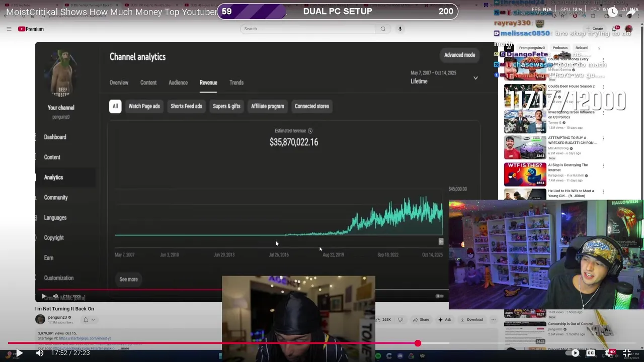
Task: Open Customization in the Studio sidebar
Action: pyautogui.click(x=58, y=278)
